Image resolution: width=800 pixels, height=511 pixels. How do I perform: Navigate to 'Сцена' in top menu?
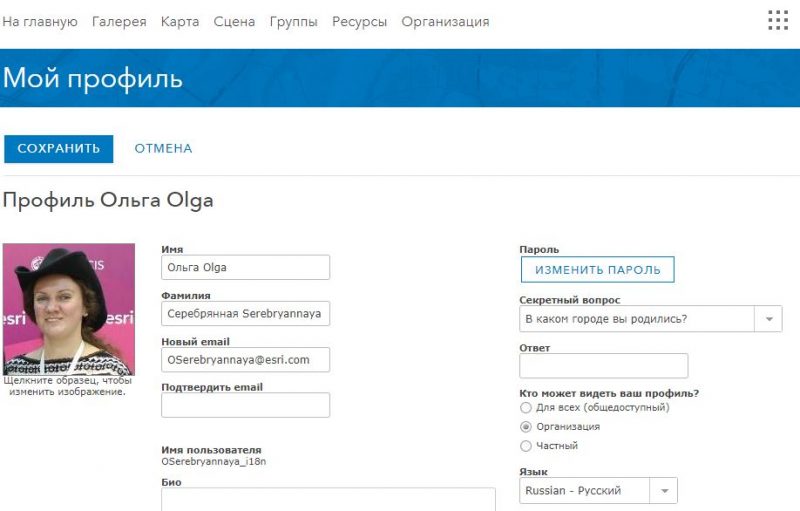(x=234, y=22)
